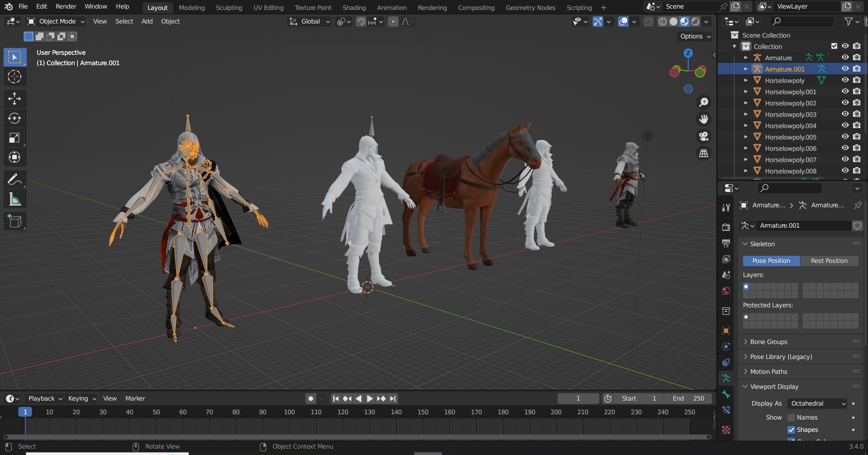Viewport: 868px width, 455px height.
Task: Toggle auto keying record button
Action: point(311,398)
